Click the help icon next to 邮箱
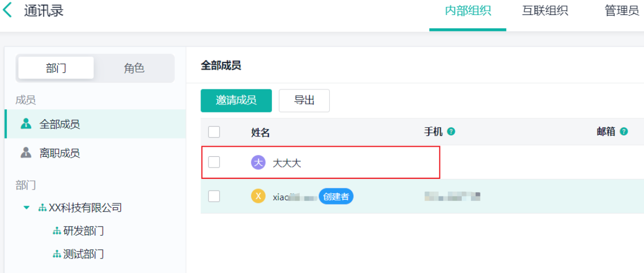 pos(624,132)
